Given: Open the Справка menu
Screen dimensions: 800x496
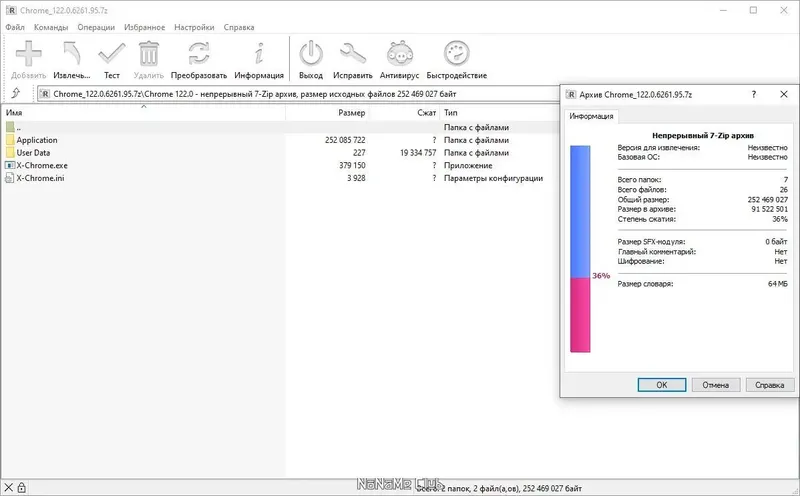Looking at the screenshot, I should (x=239, y=27).
